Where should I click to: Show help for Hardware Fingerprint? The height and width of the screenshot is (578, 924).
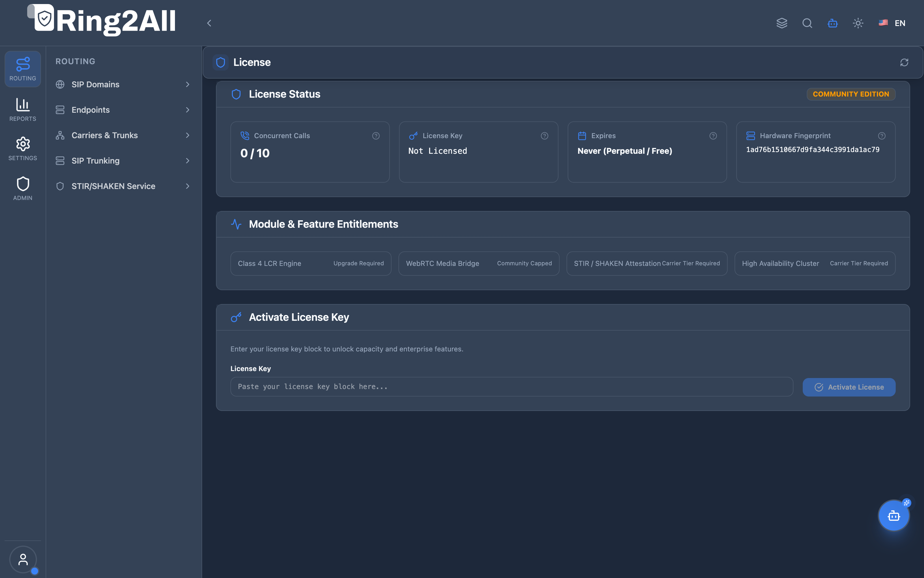[x=882, y=136]
